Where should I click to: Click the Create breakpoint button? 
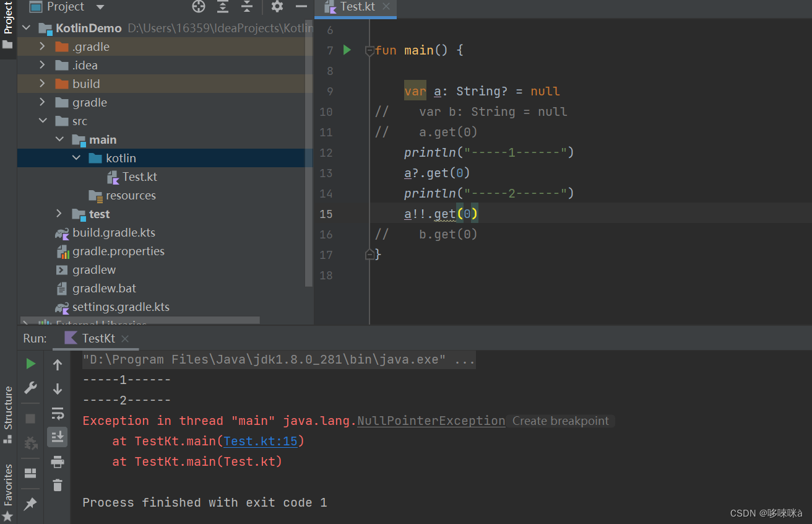(x=561, y=421)
